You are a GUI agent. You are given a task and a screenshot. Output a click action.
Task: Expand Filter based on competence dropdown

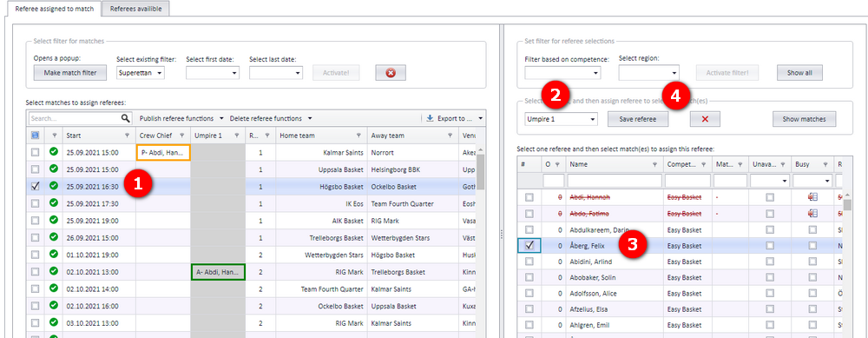tap(562, 73)
